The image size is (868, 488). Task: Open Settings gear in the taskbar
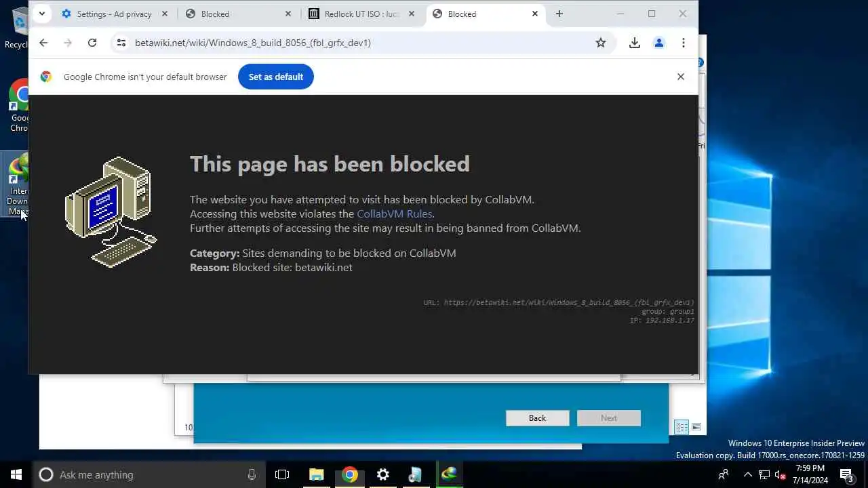(x=383, y=474)
